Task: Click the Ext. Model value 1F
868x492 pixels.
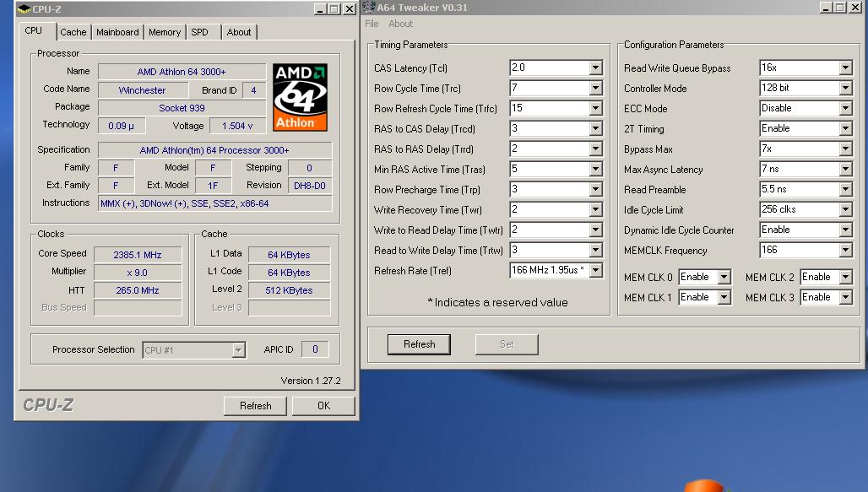Action: tap(213, 186)
